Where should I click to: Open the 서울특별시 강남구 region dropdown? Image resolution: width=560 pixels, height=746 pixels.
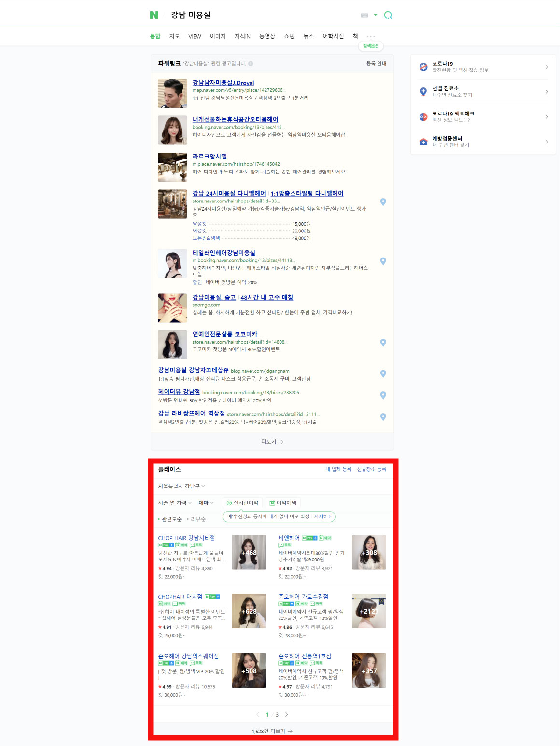click(182, 486)
